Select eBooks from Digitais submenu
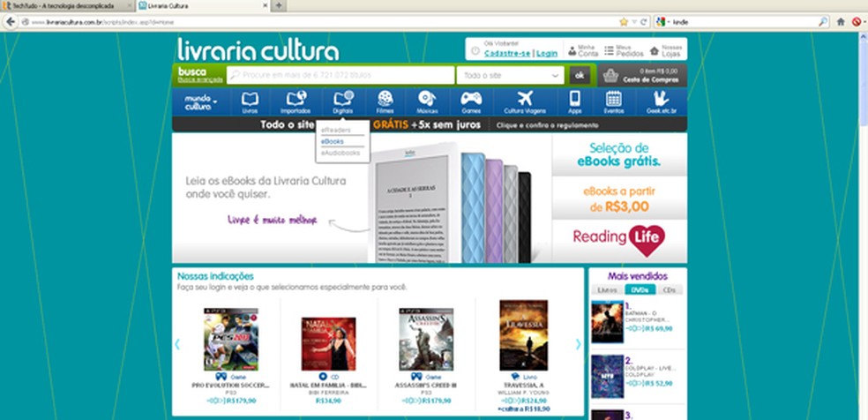The width and height of the screenshot is (868, 420). tap(333, 142)
